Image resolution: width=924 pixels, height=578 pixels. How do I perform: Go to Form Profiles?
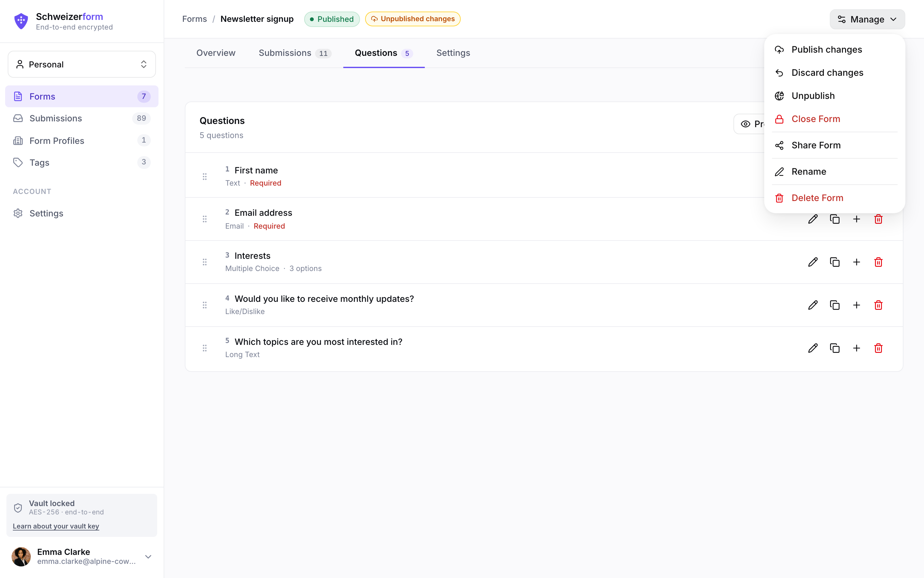point(82,141)
